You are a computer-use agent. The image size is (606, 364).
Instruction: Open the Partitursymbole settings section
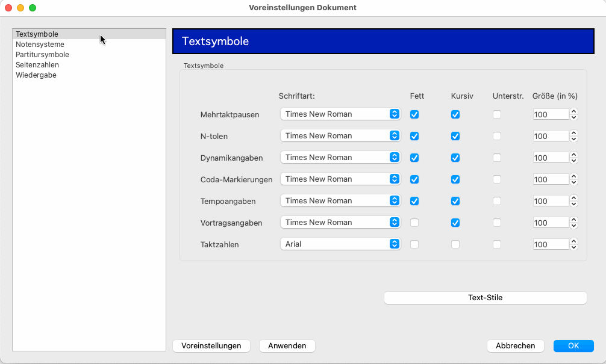coord(42,55)
